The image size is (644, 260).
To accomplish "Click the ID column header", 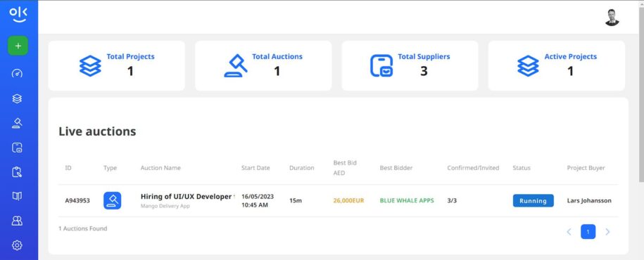I will coord(68,168).
